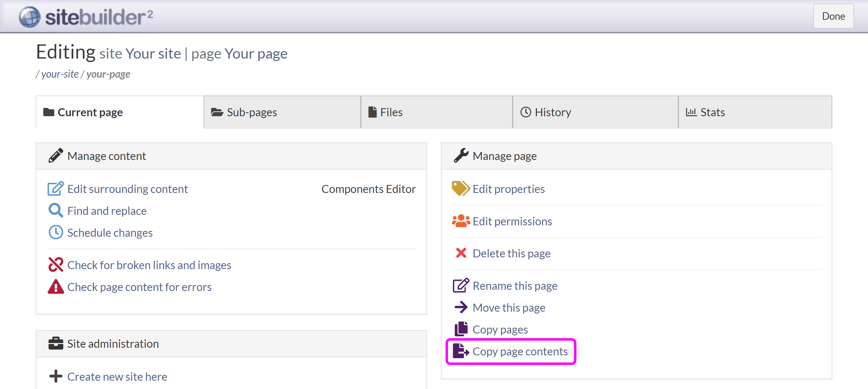The height and width of the screenshot is (389, 868).
Task: Click the Move this page arrow icon
Action: coord(461,307)
